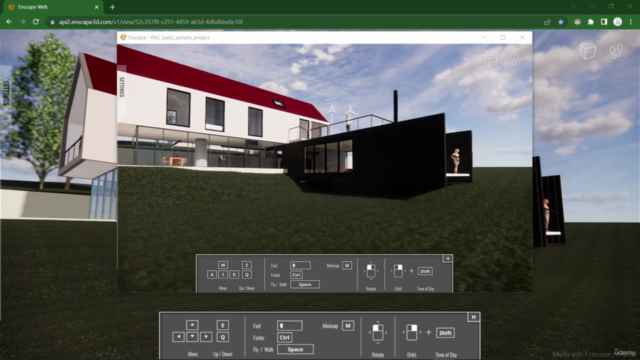Switch to fly mode cube icon in web viewer
This screenshot has height=360, width=640.
click(588, 51)
